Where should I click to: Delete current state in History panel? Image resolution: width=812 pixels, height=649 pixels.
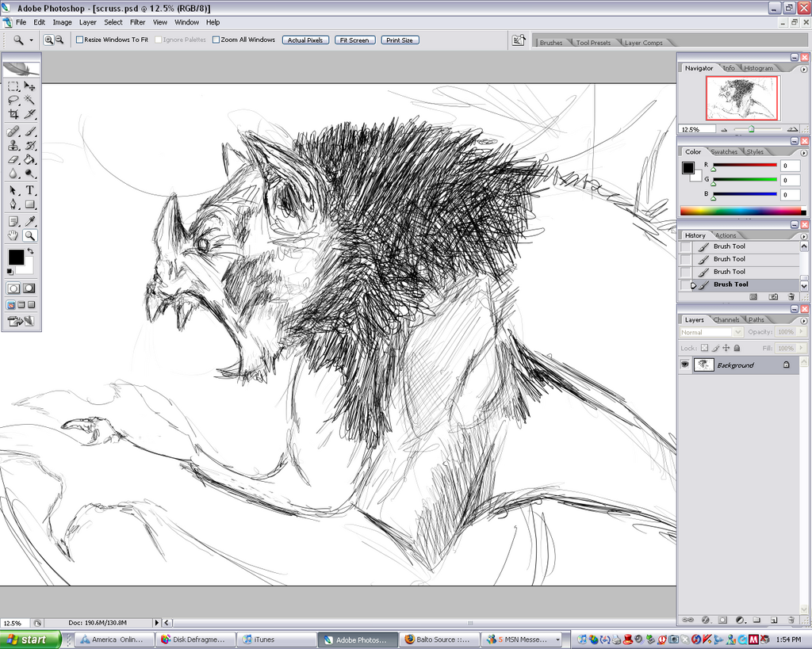791,296
